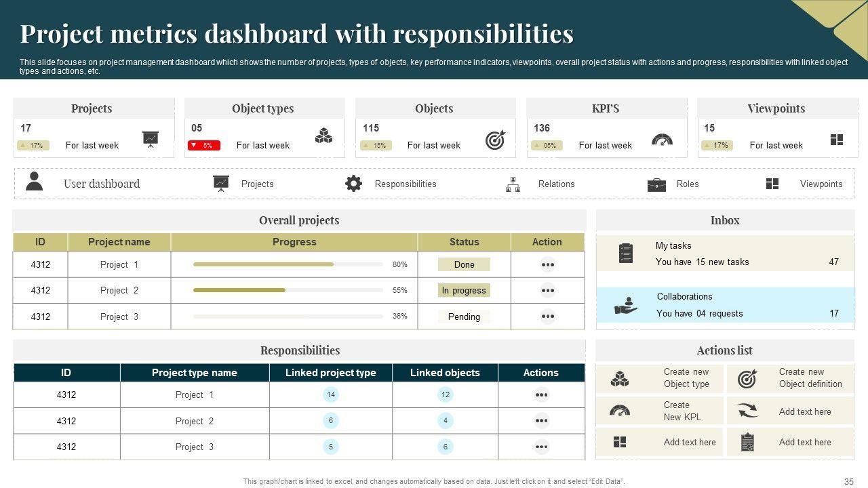The width and height of the screenshot is (868, 488).
Task: Click the Create new Object type cubes icon
Action: pyautogui.click(x=620, y=378)
